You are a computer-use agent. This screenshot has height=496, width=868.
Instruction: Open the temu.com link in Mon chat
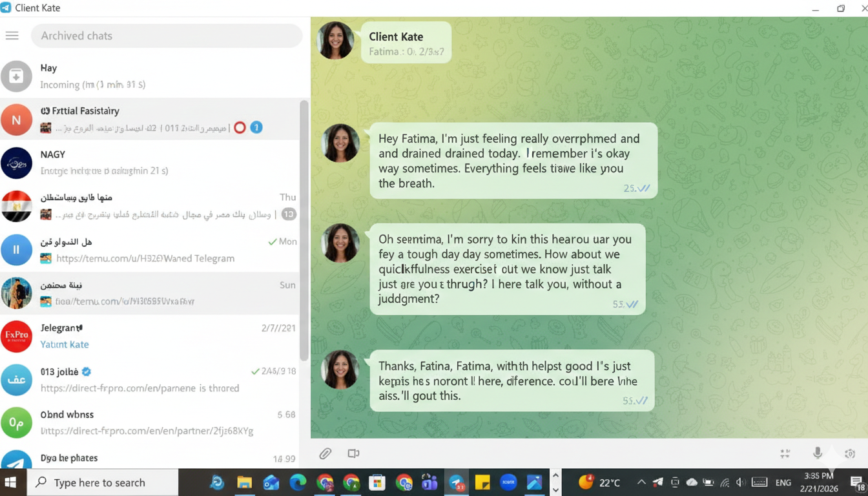pos(145,258)
